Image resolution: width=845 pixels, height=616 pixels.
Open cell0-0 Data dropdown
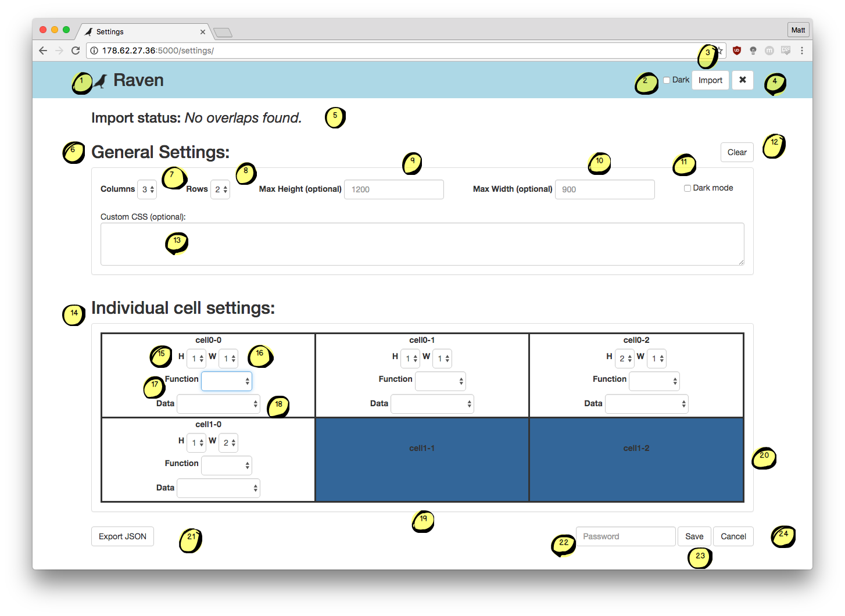click(x=219, y=404)
